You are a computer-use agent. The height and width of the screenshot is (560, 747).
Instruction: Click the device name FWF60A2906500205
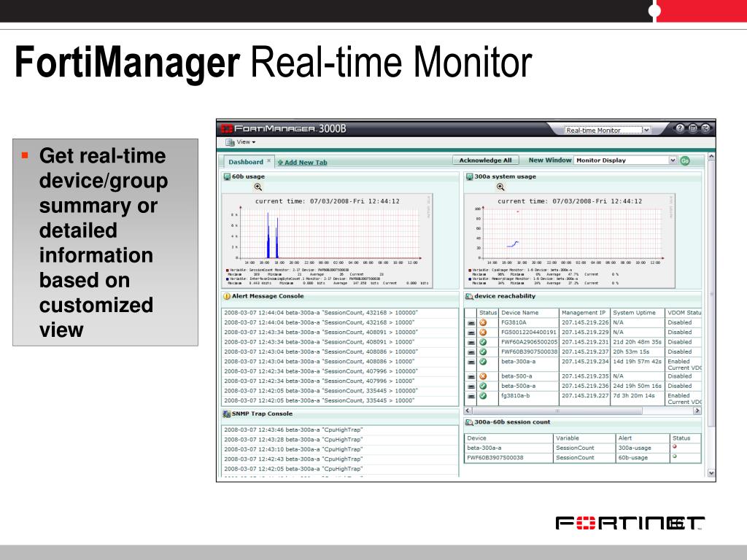coord(529,342)
